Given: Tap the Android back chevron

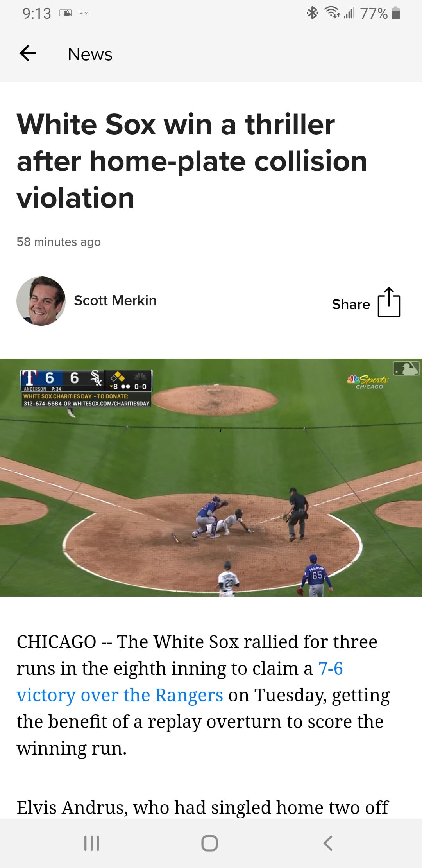Looking at the screenshot, I should pos(328,843).
